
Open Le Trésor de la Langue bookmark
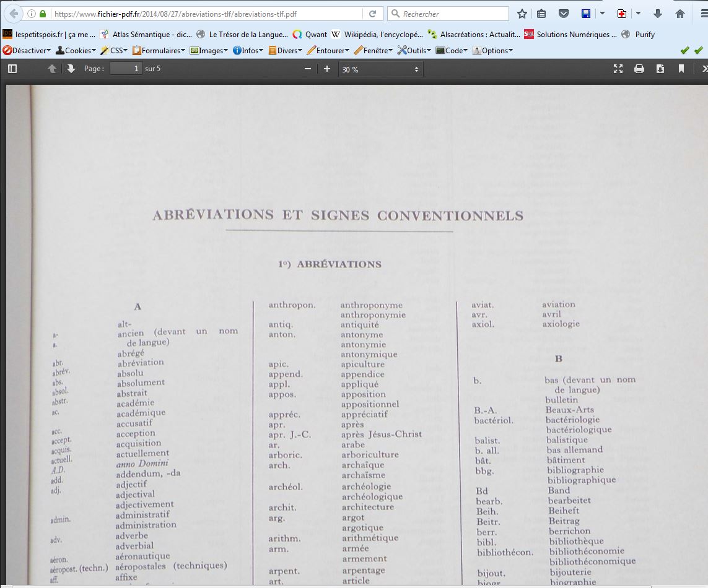242,34
